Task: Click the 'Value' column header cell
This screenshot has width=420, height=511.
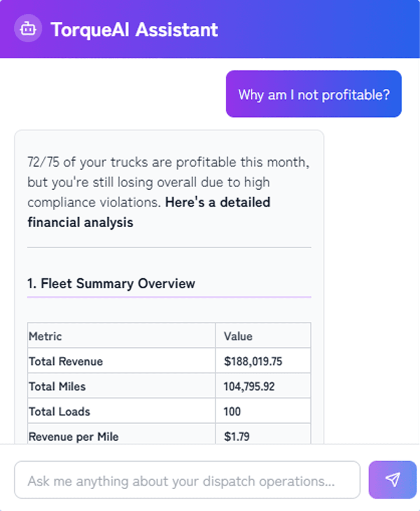Action: 238,336
